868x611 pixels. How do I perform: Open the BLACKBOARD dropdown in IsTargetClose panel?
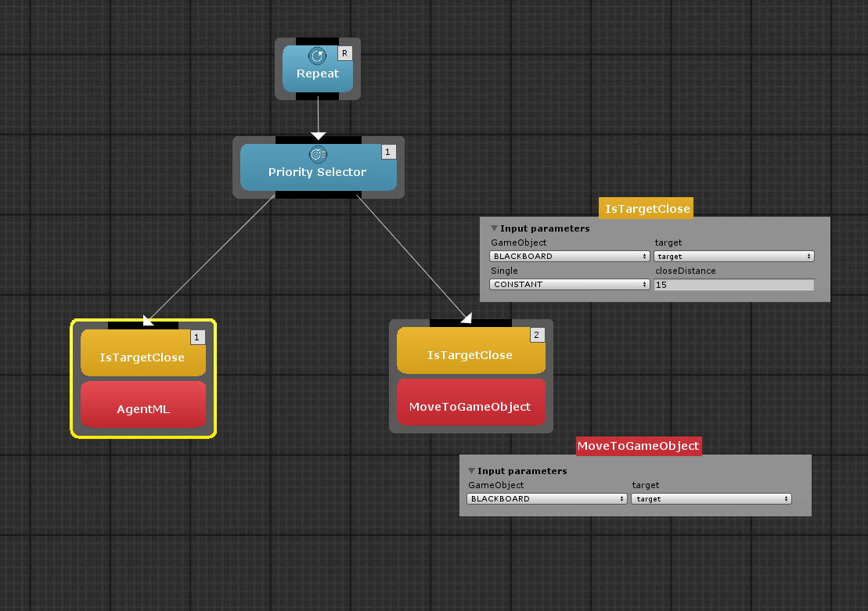[x=570, y=257]
